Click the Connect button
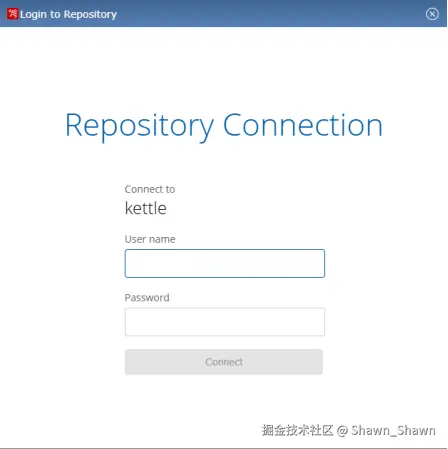This screenshot has height=449, width=448. tap(224, 362)
